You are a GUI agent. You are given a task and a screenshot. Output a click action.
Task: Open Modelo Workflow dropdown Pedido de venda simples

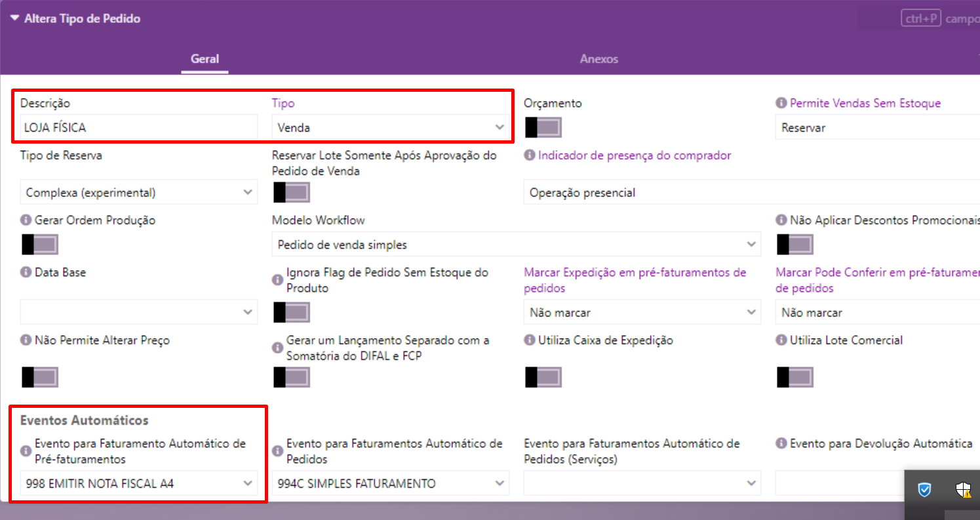pyautogui.click(x=517, y=245)
